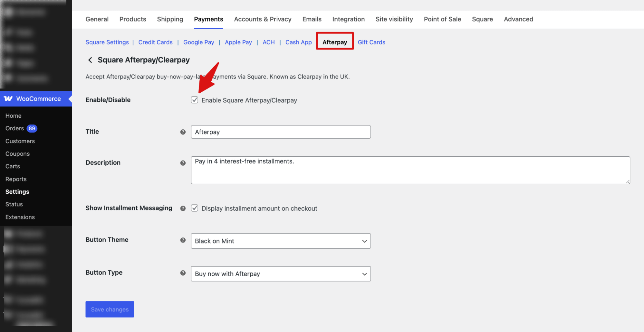Open the Accounts & Privacy tab

[x=263, y=19]
